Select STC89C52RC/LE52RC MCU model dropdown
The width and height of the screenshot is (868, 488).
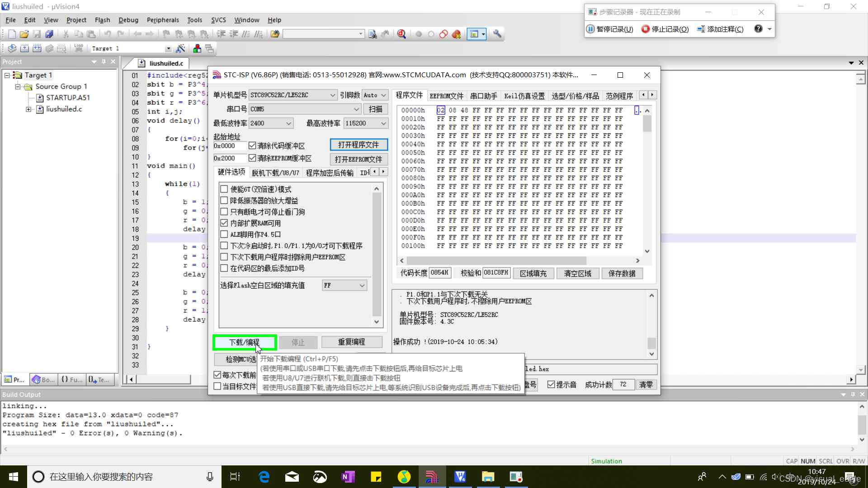[292, 95]
